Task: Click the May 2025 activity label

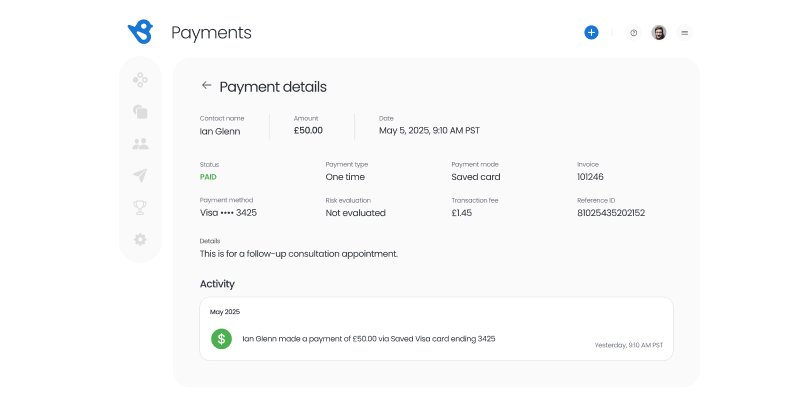Action: (225, 312)
